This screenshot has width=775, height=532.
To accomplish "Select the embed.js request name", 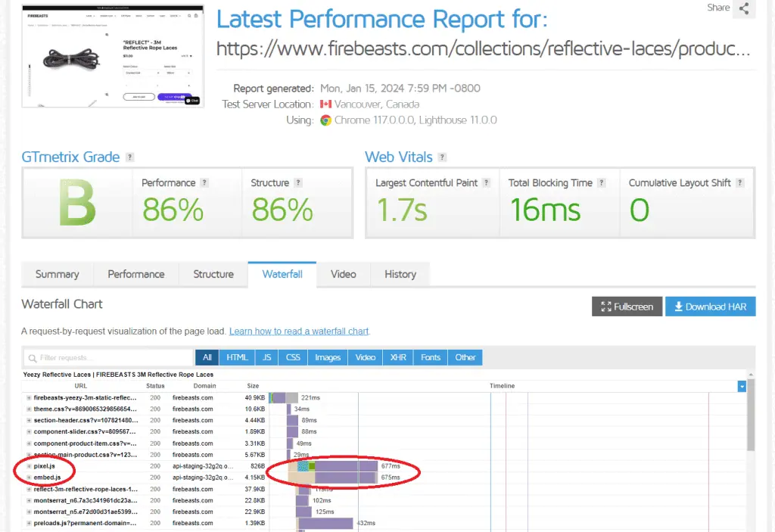I will [48, 478].
